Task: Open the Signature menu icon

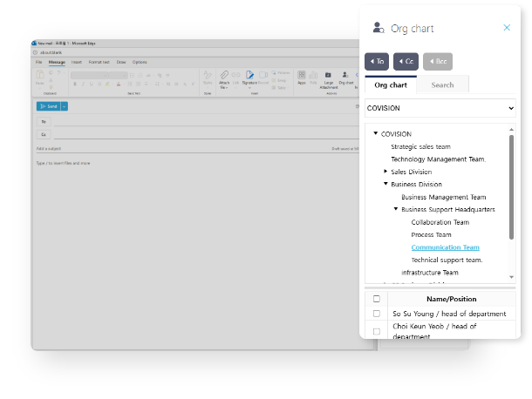Action: coord(249,76)
